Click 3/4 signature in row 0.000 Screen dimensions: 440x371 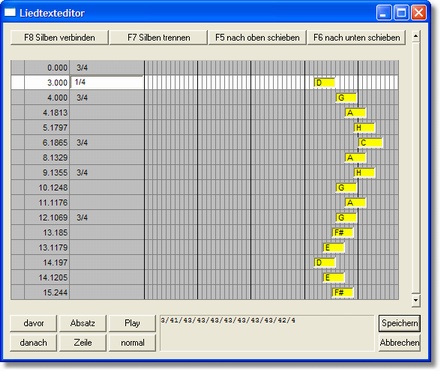tap(82, 68)
